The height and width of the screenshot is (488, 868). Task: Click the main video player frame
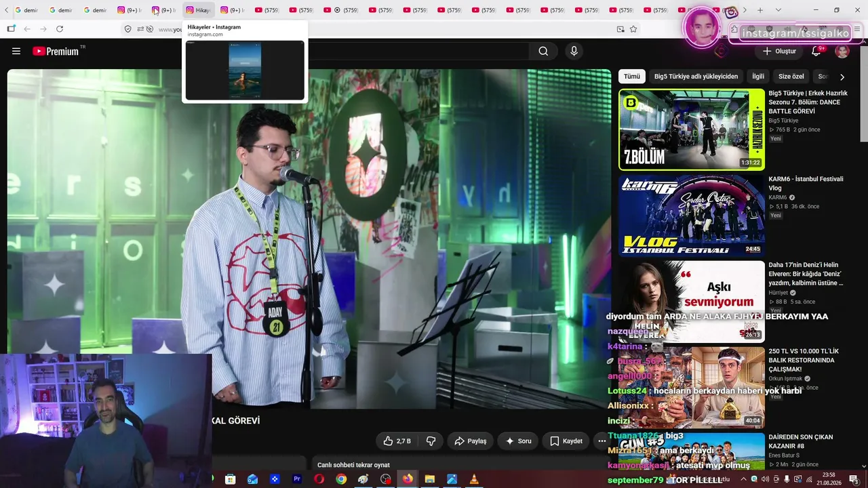tap(309, 239)
